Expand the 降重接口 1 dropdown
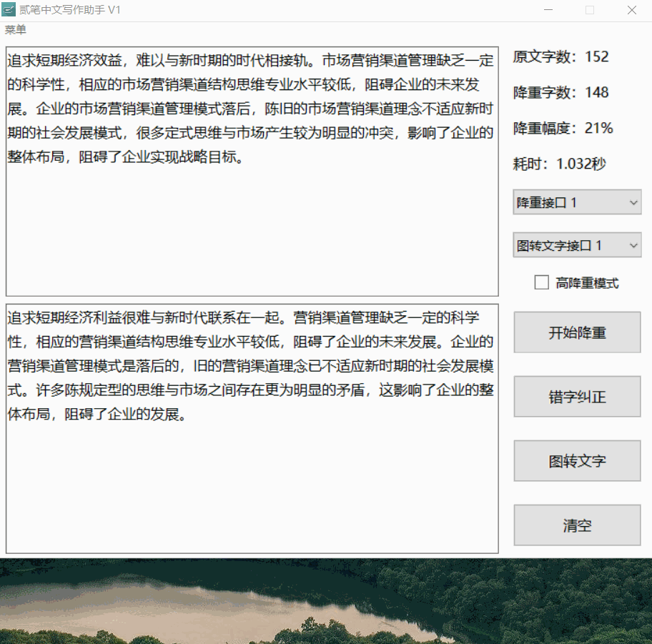The width and height of the screenshot is (652, 644). tap(577, 202)
